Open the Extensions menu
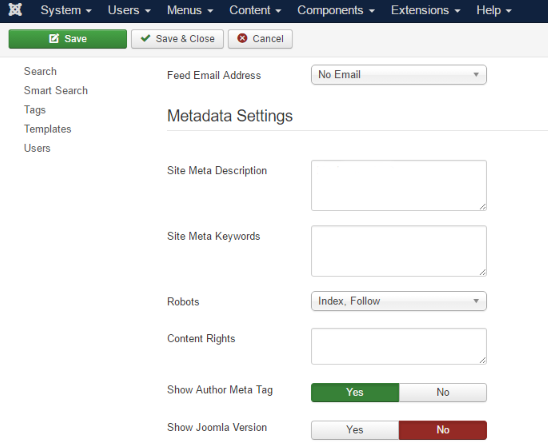This screenshot has width=548, height=448. pyautogui.click(x=425, y=10)
